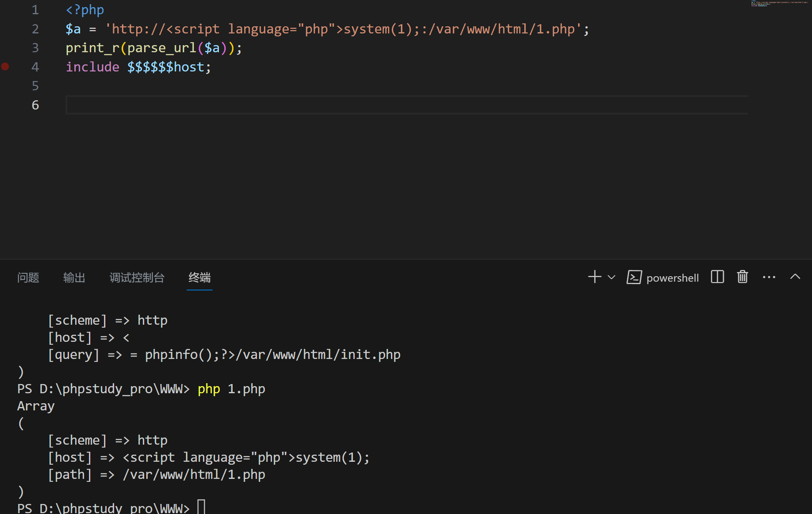This screenshot has height=514, width=812.
Task: Maximize the panel with chevron up
Action: [x=795, y=277]
